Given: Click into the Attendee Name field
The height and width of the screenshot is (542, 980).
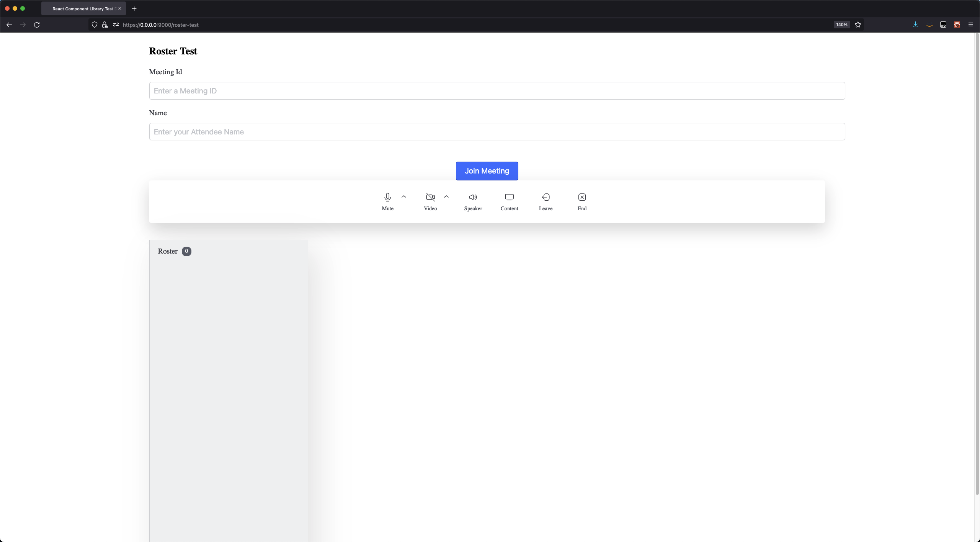Looking at the screenshot, I should tap(497, 132).
